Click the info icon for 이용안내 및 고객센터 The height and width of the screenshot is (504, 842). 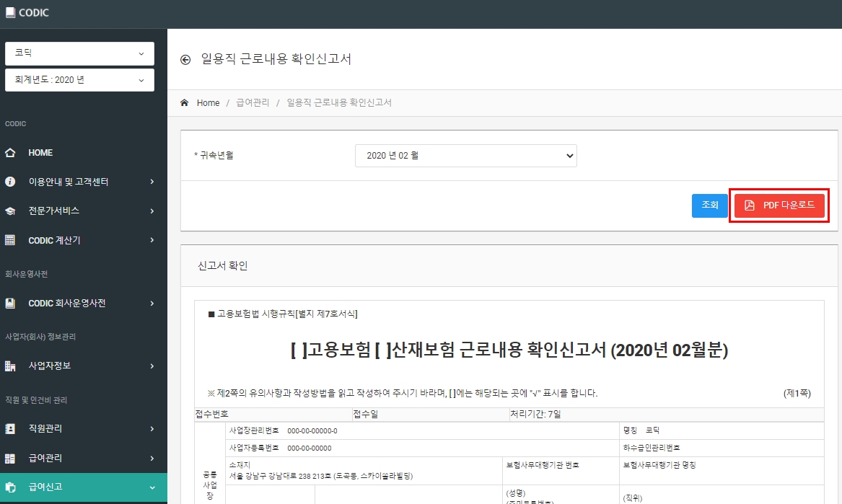[10, 182]
